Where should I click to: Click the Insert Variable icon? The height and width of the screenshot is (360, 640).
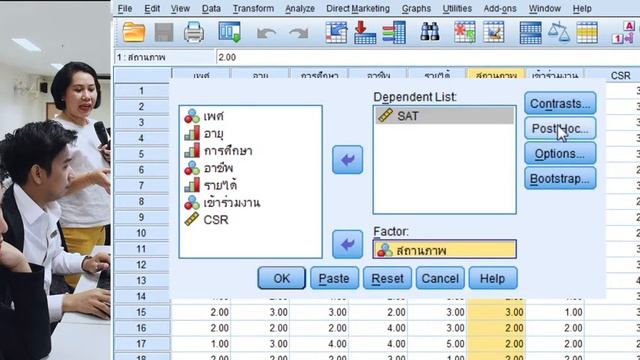(x=493, y=32)
